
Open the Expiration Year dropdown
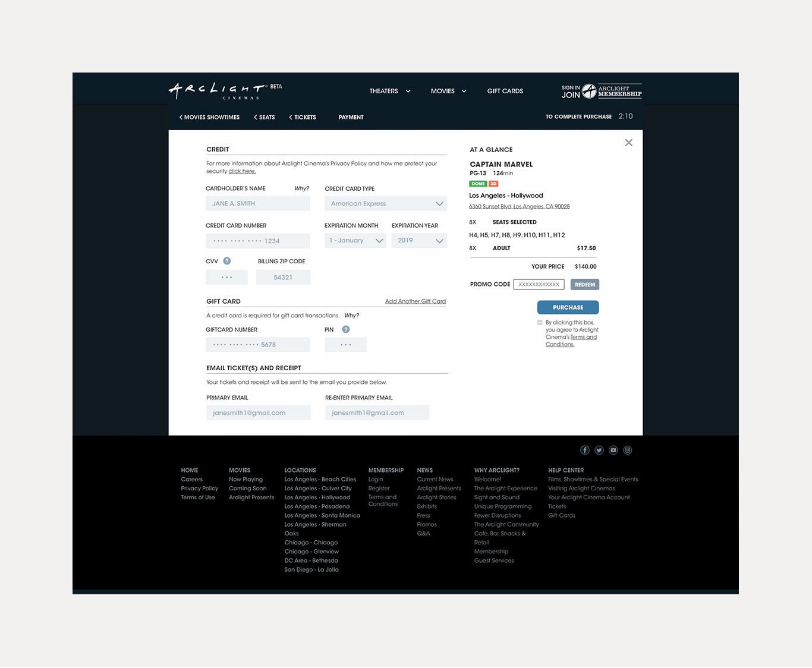[419, 240]
